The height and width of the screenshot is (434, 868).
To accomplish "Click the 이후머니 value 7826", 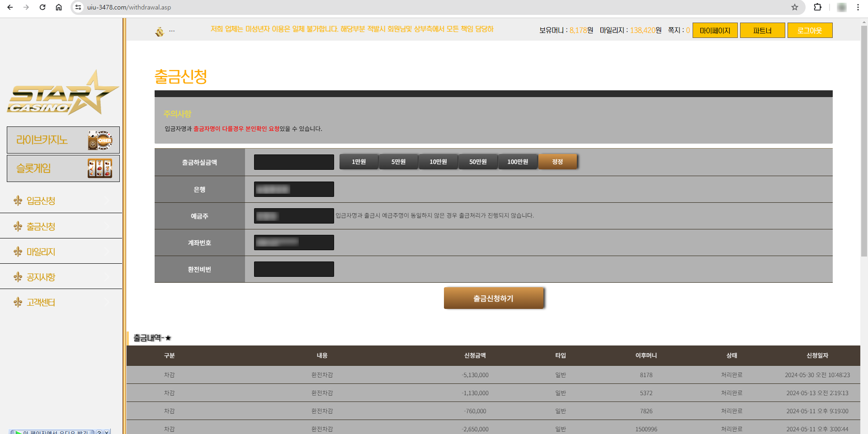I will 646,411.
